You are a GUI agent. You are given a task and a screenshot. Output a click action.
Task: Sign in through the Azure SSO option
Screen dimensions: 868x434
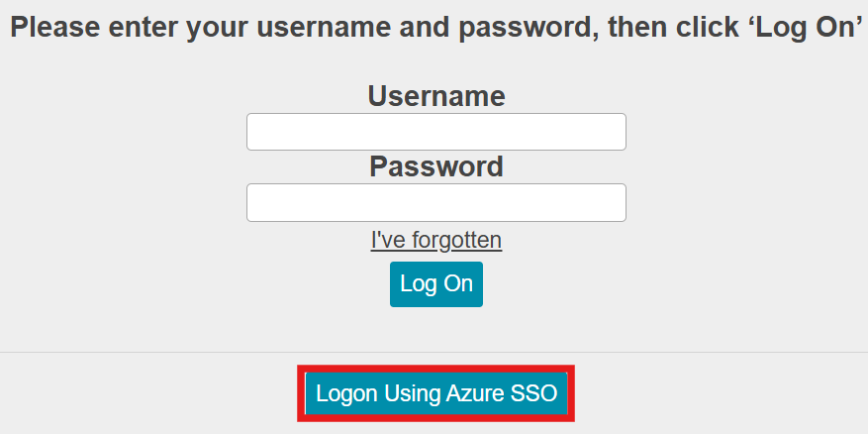click(x=436, y=393)
